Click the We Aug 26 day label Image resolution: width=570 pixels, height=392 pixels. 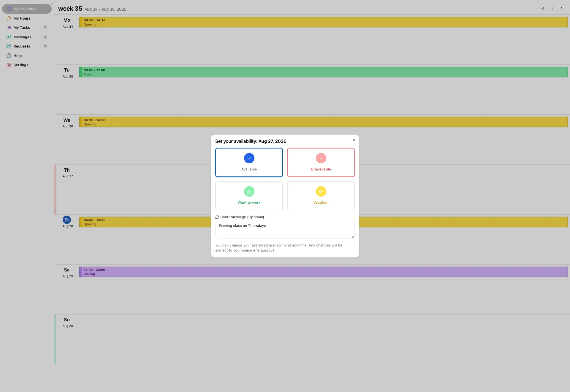pos(67,123)
